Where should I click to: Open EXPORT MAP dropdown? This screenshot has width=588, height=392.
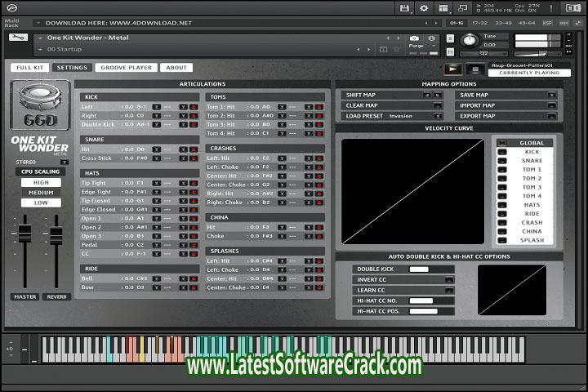(551, 116)
